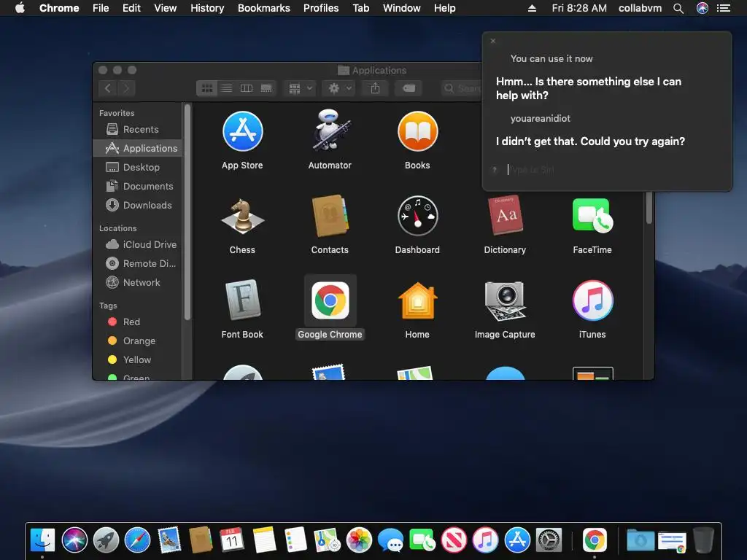Open Notification Center in menu bar
Viewport: 747px width, 560px height.
724,8
